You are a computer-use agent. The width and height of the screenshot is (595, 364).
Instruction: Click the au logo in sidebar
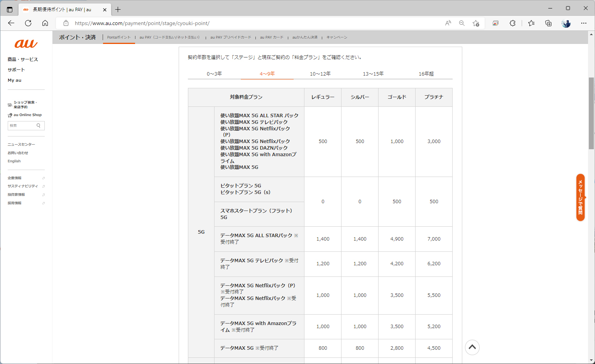point(26,44)
